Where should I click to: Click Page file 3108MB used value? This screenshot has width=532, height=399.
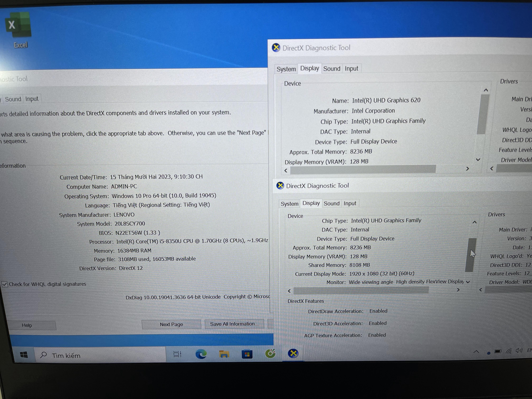(157, 259)
